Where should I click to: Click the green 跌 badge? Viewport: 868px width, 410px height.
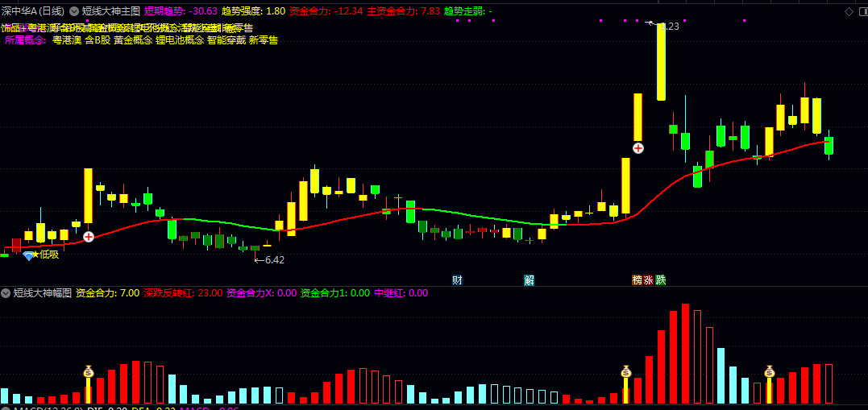tap(660, 280)
